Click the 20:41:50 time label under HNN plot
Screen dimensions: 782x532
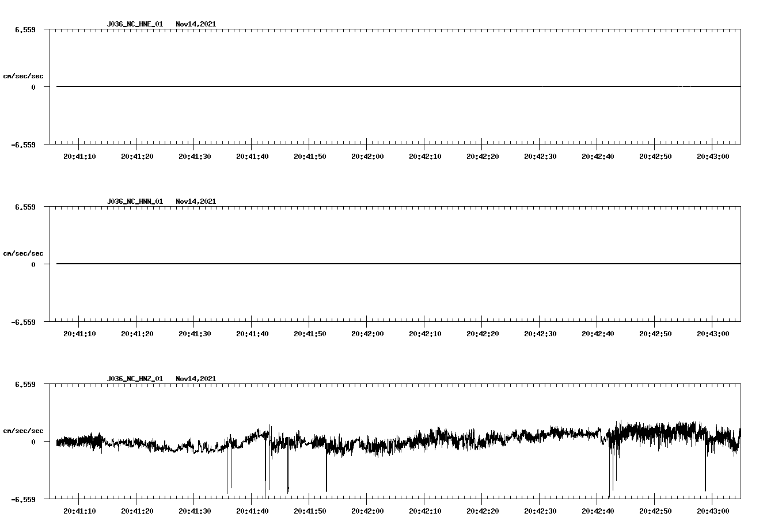[x=310, y=334]
